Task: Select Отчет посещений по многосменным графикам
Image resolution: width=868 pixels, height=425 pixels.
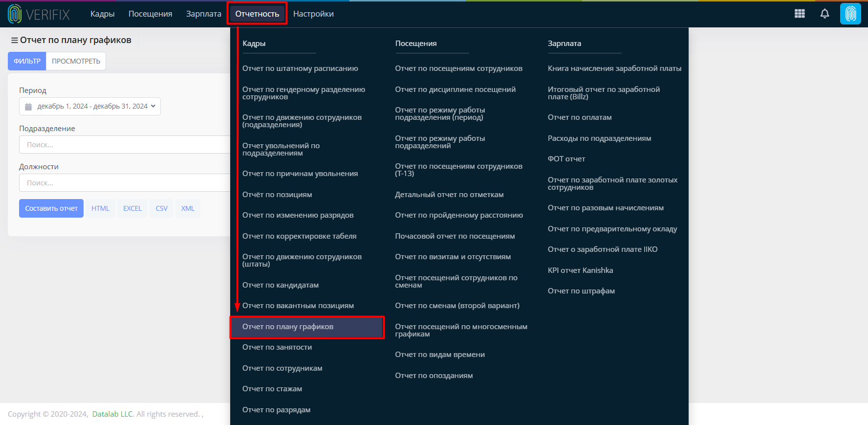Action: (x=461, y=330)
